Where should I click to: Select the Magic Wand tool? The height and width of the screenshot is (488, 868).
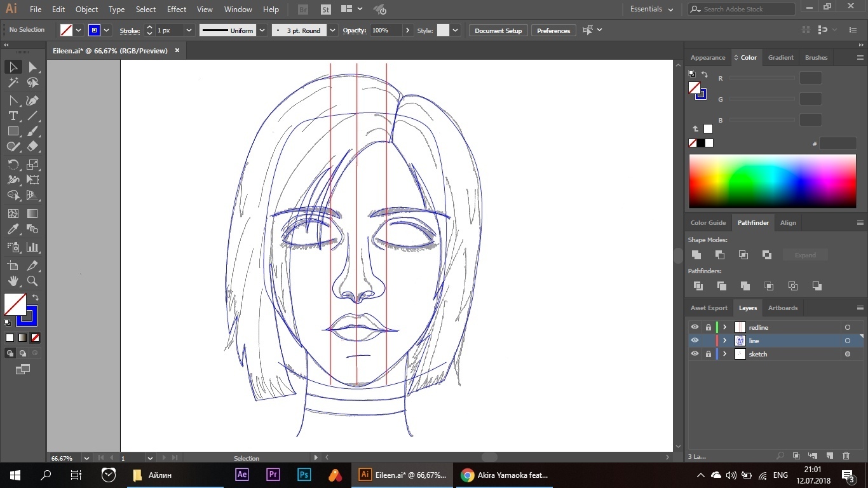(x=13, y=83)
